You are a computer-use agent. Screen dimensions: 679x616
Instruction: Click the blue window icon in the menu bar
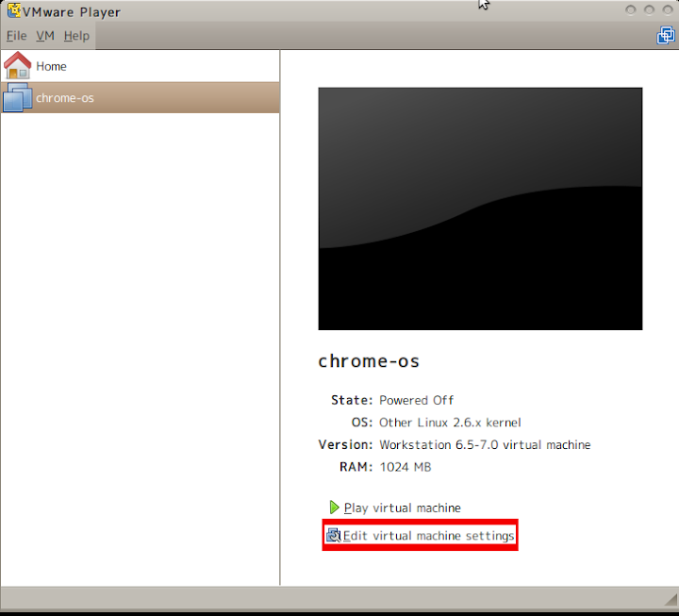[666, 36]
